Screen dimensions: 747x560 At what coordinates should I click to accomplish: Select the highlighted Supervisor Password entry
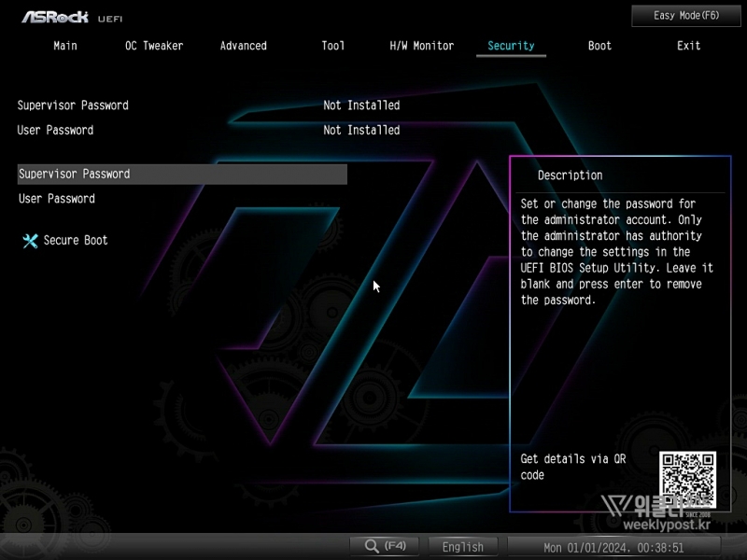(x=182, y=175)
